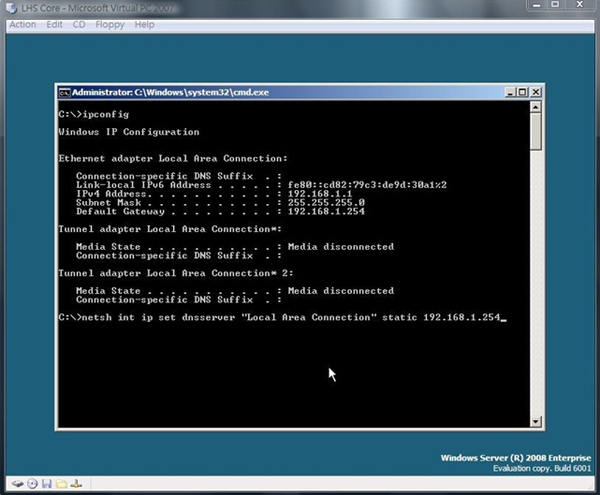600x495 pixels.
Task: Click the command prompt scroll down arrow
Action: [535, 421]
